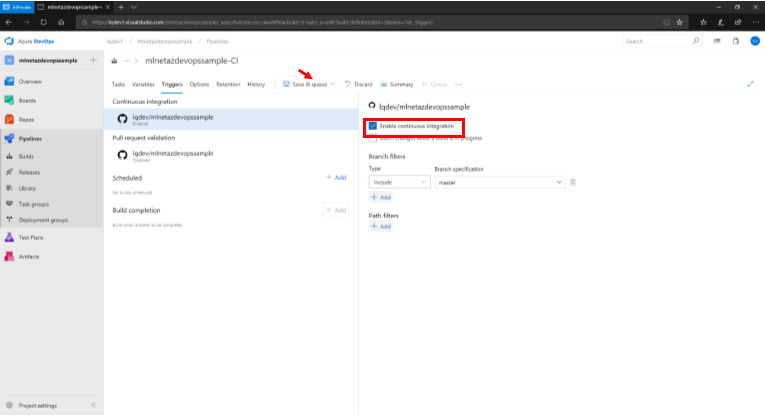Add a new scheduled trigger
765x416 pixels.
336,177
